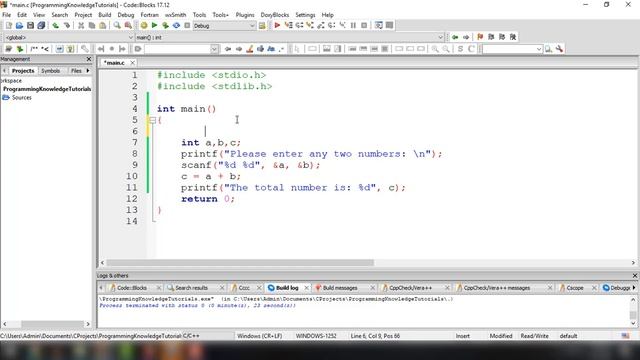640x360 pixels.
Task: Click the Toggle bookmark flag icon
Action: (480, 37)
